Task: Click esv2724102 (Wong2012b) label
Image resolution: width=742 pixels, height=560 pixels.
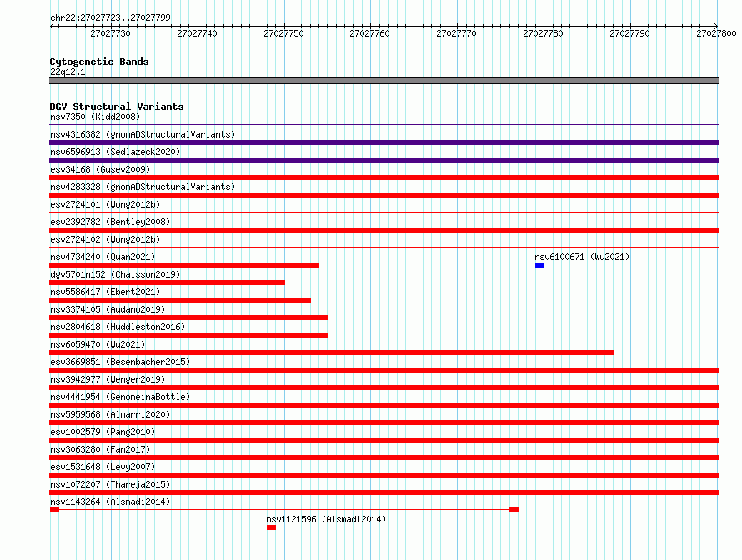Action: (105, 239)
